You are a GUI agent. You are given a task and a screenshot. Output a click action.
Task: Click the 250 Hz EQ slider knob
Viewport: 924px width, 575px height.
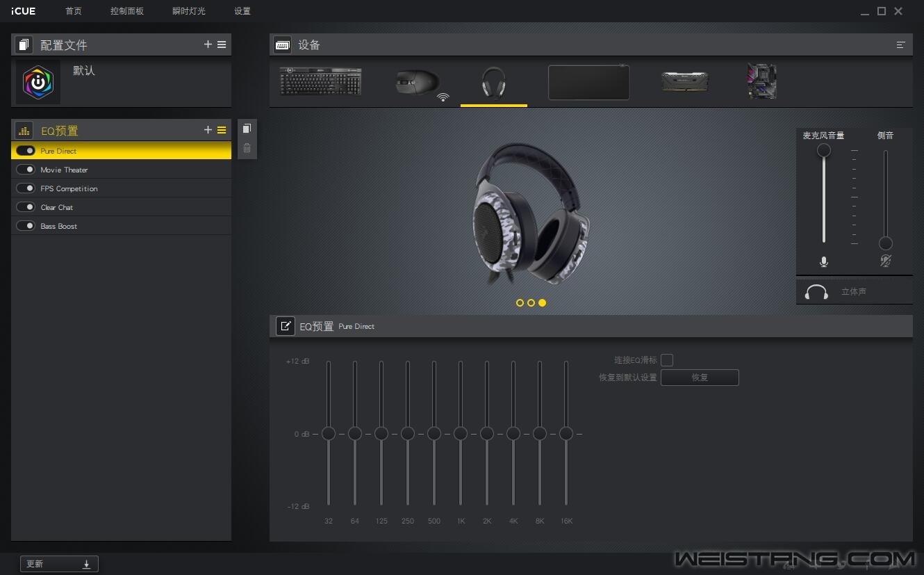(408, 434)
